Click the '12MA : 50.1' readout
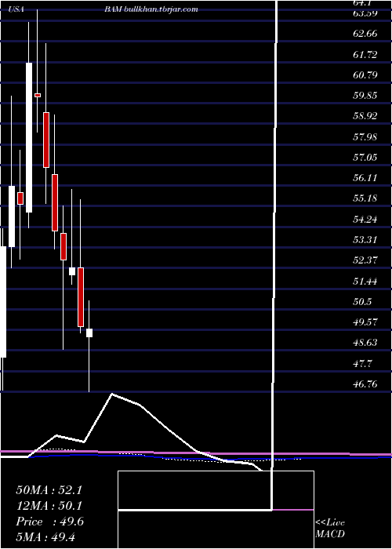Image resolution: width=392 pixels, height=549 pixels. [x=49, y=506]
